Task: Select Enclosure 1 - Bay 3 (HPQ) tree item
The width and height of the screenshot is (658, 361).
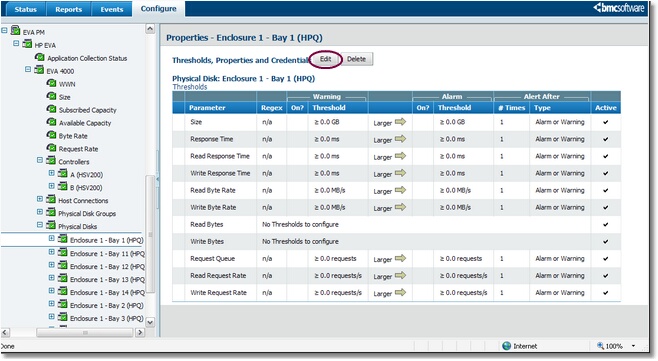Action: coord(107,318)
